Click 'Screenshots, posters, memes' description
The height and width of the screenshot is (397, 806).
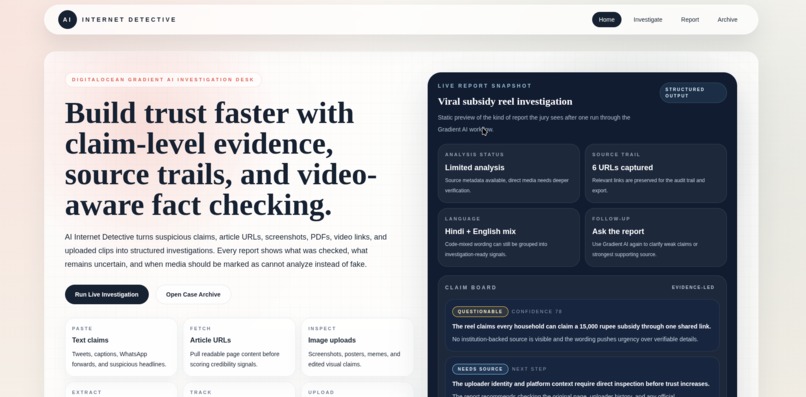coord(354,359)
